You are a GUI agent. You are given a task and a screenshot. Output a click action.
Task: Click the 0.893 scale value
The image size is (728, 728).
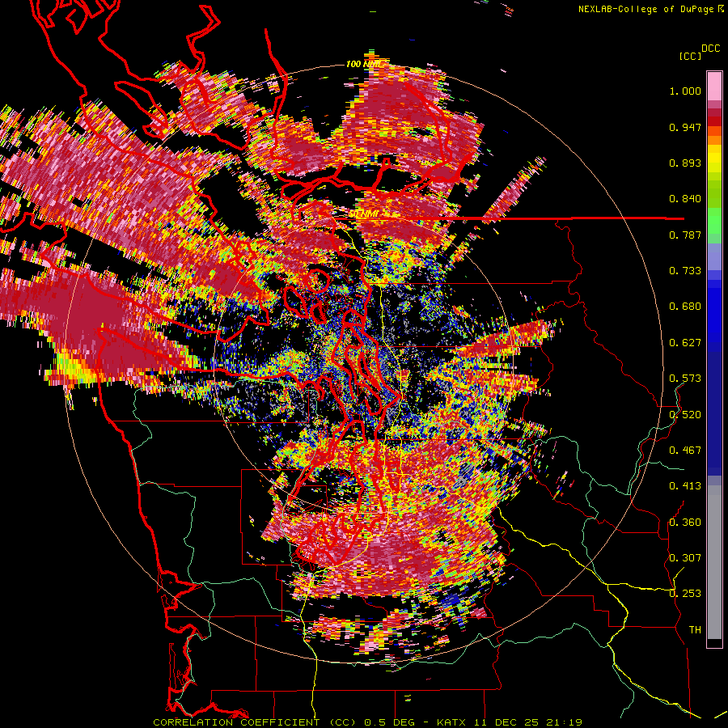(685, 163)
